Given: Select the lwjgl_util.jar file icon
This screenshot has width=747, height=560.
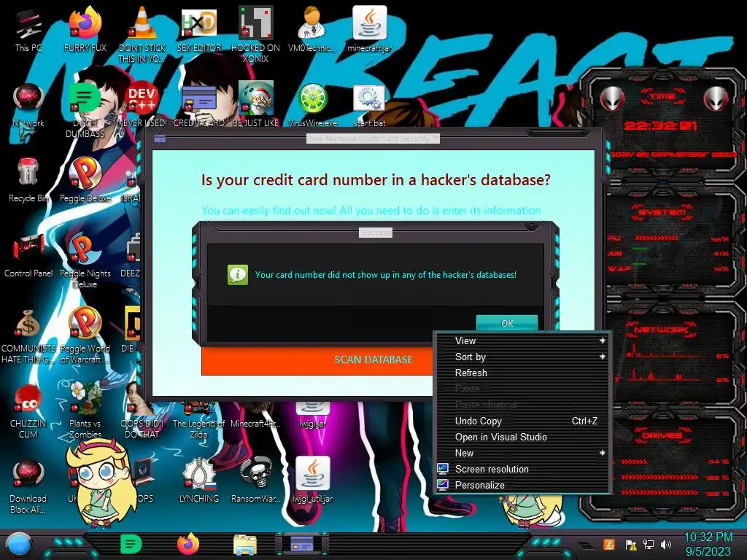Looking at the screenshot, I should tap(312, 473).
